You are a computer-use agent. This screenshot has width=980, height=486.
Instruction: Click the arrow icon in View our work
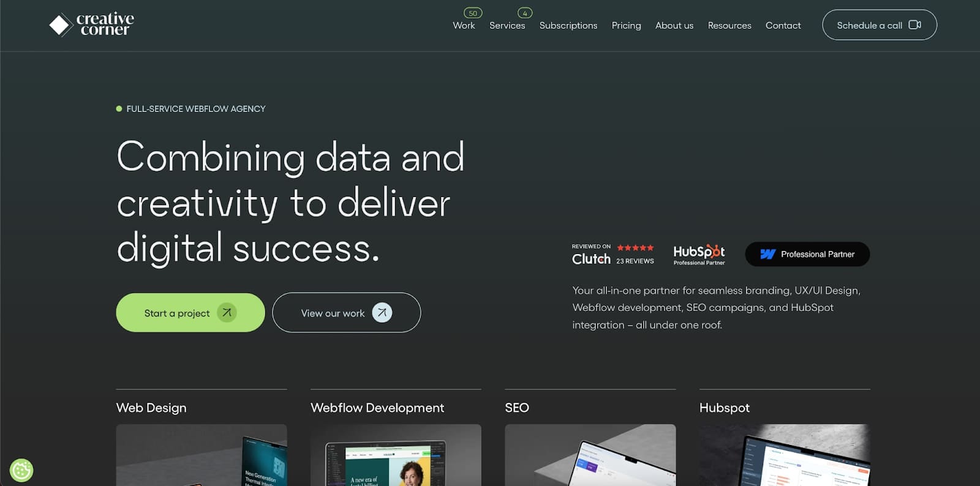382,313
